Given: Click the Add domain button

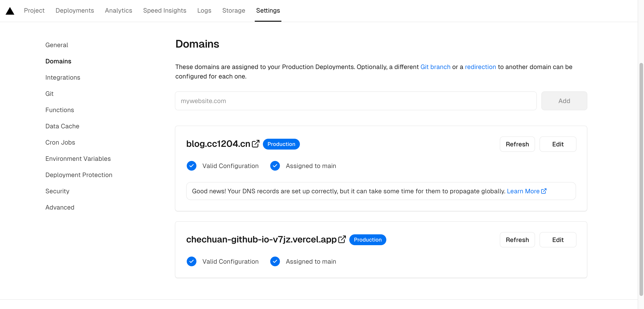Looking at the screenshot, I should [564, 101].
